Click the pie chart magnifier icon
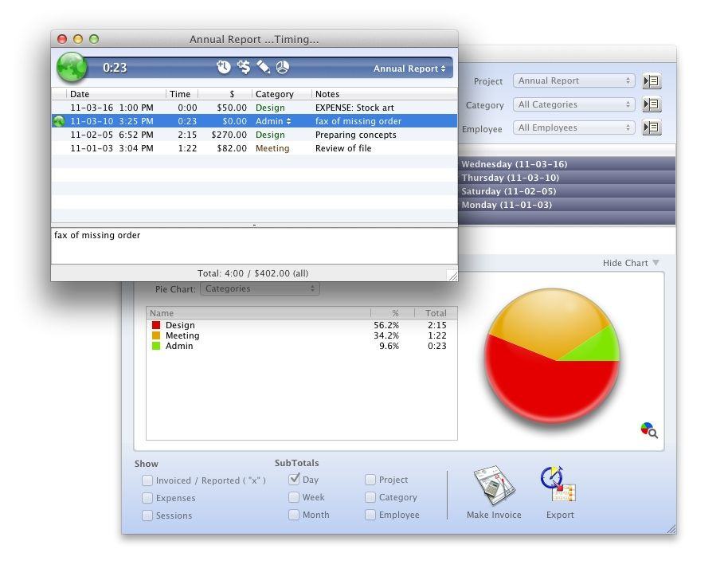 pos(649,430)
